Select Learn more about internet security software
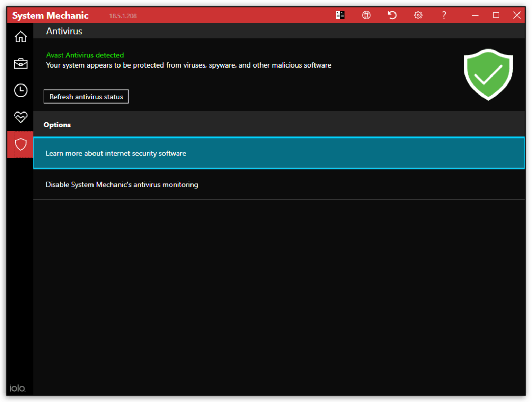 (279, 153)
